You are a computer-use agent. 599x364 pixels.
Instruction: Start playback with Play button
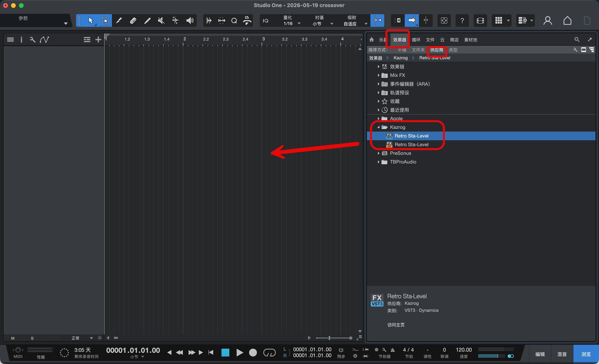click(x=239, y=353)
